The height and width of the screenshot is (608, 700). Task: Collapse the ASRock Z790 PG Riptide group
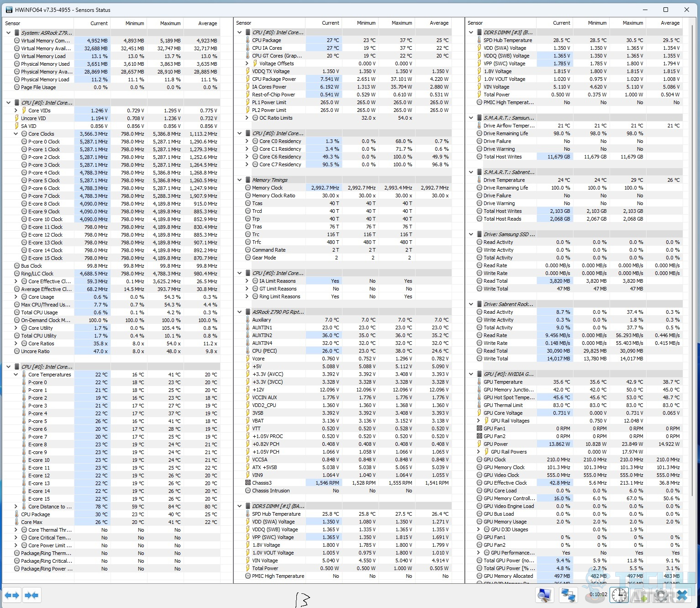[x=240, y=312]
